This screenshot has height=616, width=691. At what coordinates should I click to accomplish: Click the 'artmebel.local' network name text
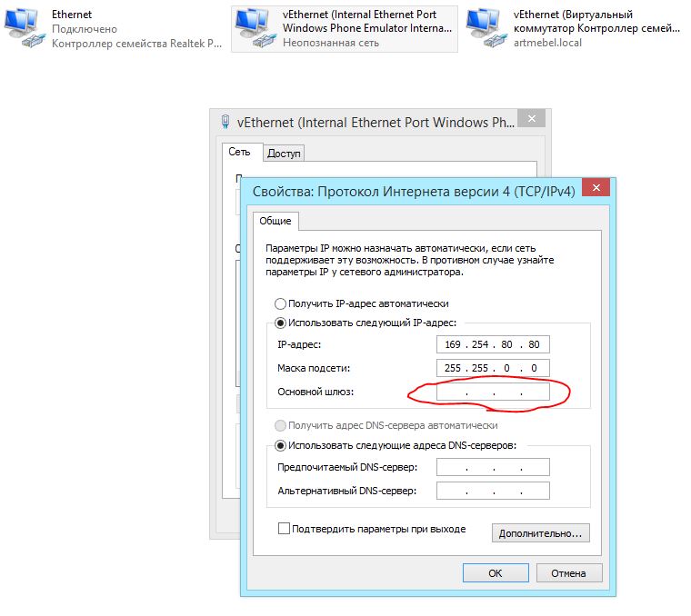click(x=547, y=43)
